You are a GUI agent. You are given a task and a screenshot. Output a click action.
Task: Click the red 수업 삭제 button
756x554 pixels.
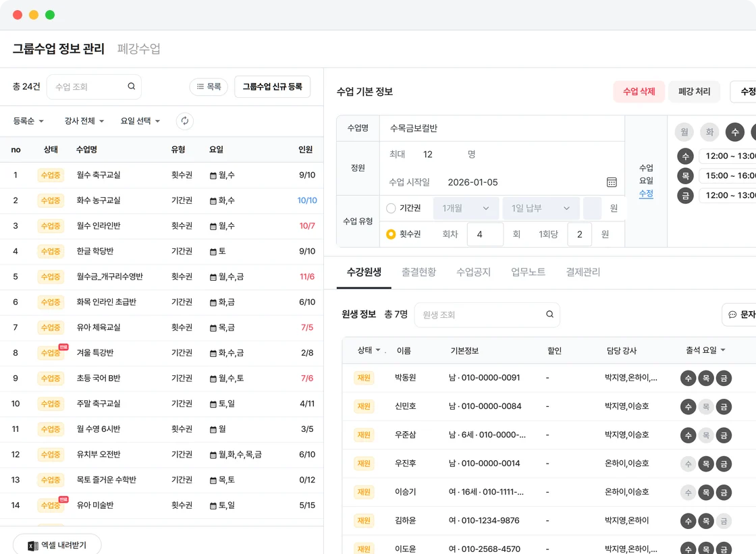[x=639, y=92]
